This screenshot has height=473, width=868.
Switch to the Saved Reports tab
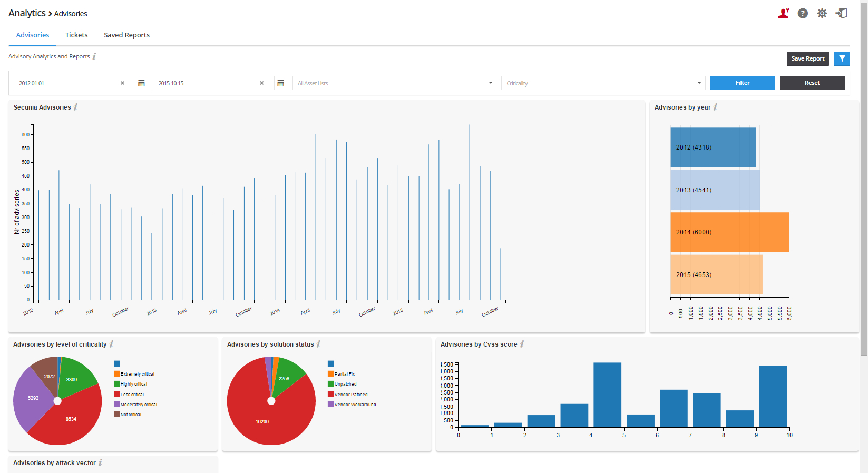[126, 35]
